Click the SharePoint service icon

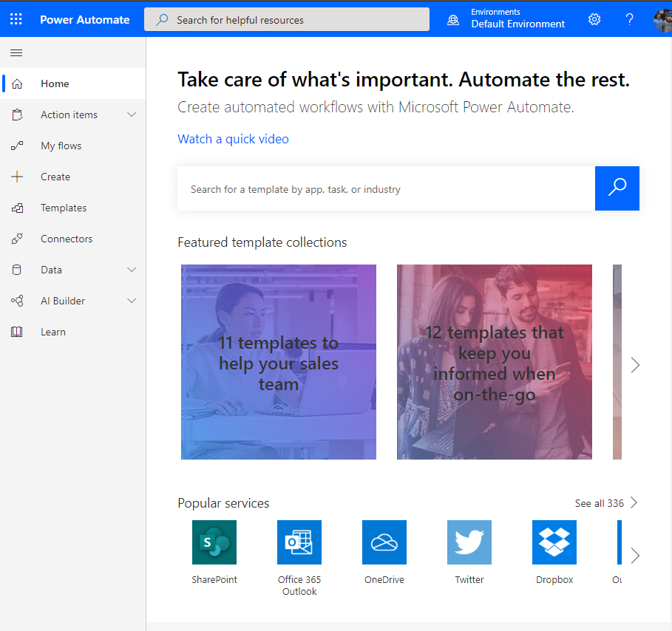click(214, 542)
